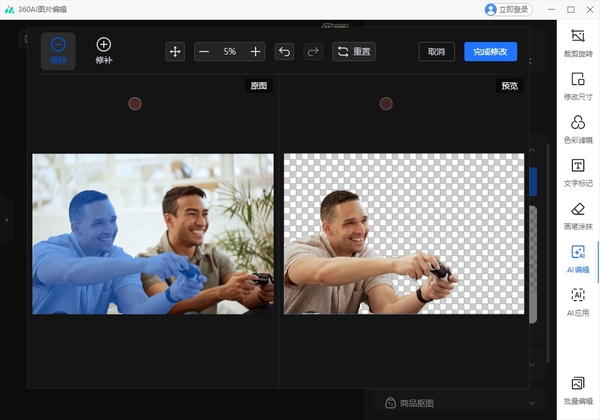Screen dimensions: 600x420
Task: Click the 5% zoom level field
Action: [230, 51]
